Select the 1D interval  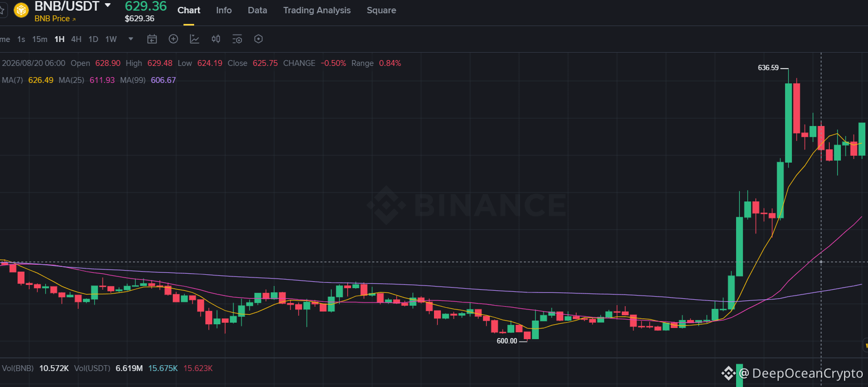(94, 39)
